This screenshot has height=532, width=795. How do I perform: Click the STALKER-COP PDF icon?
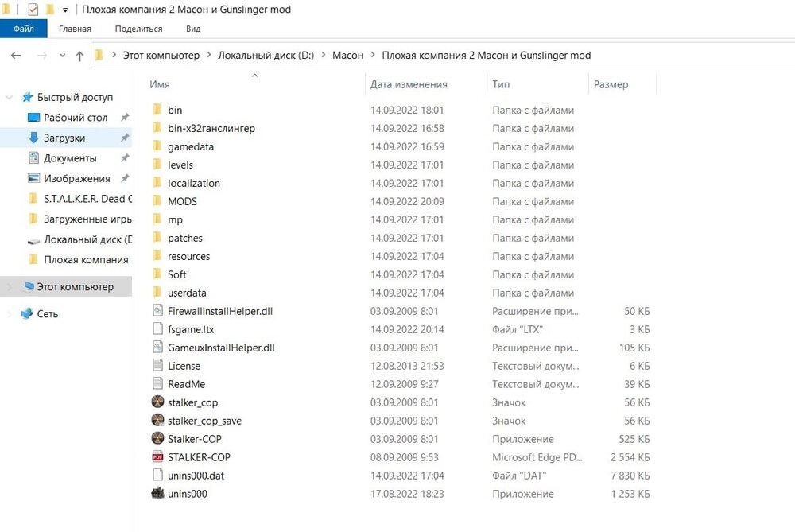[x=157, y=456]
